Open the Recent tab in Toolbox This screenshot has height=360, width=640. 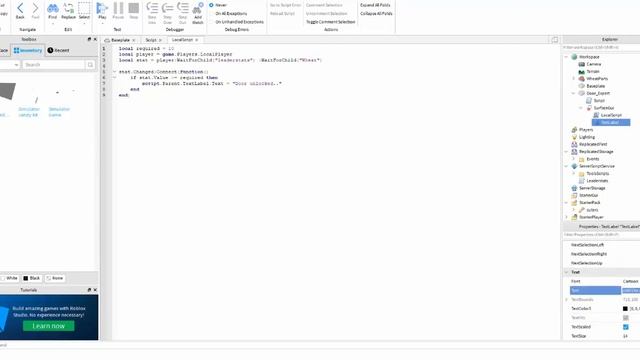pos(58,50)
